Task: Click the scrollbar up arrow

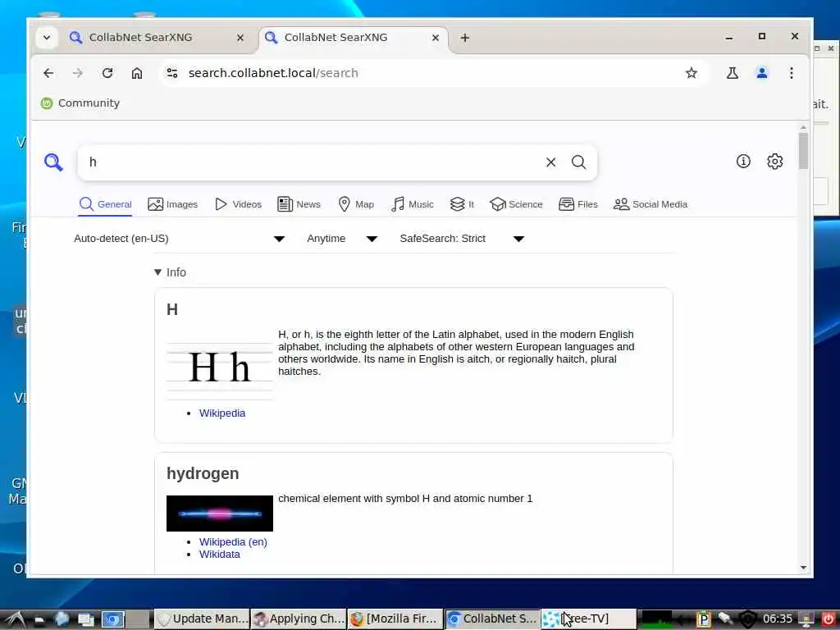Action: point(803,127)
